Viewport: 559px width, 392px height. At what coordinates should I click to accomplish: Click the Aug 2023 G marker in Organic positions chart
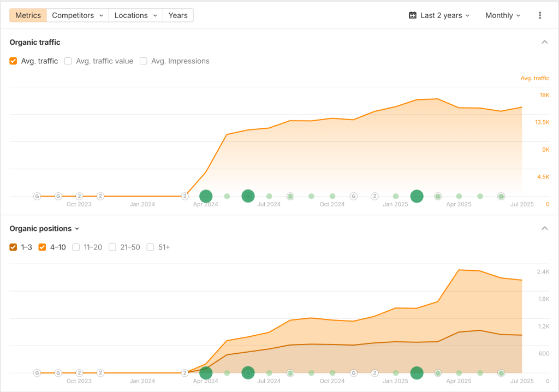[37, 373]
